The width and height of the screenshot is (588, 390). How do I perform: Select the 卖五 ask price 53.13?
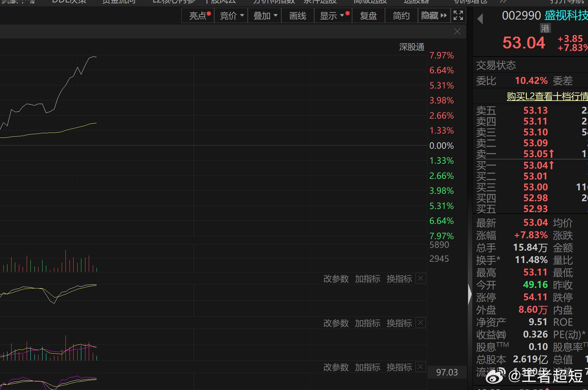pyautogui.click(x=536, y=110)
